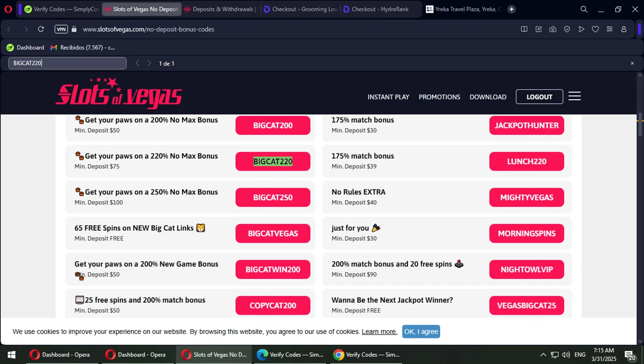Image resolution: width=644 pixels, height=364 pixels.
Task: Go back with the back arrow
Action: tap(9, 29)
